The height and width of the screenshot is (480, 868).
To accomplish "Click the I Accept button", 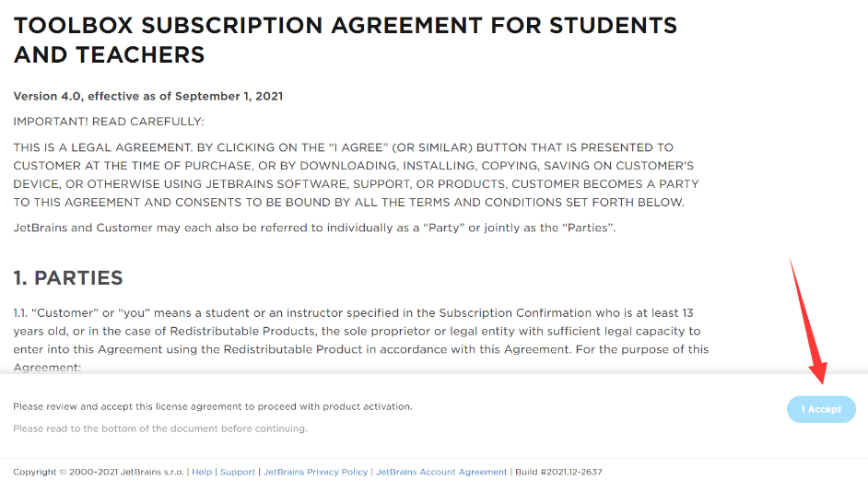I will [x=821, y=409].
